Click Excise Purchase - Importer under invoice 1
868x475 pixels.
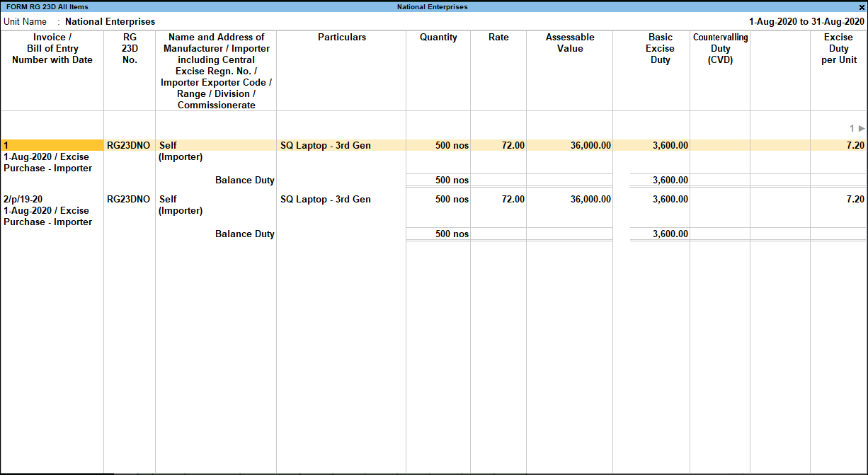48,163
